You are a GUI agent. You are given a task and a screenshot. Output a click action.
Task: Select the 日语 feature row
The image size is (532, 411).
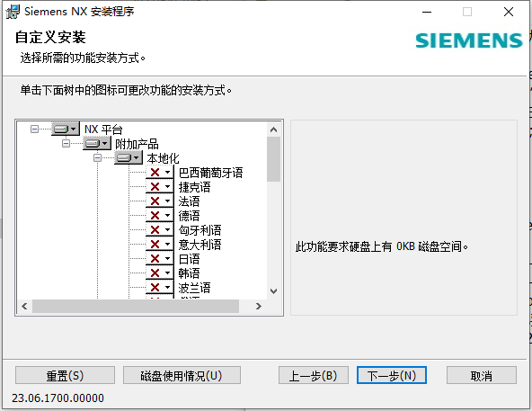click(189, 259)
